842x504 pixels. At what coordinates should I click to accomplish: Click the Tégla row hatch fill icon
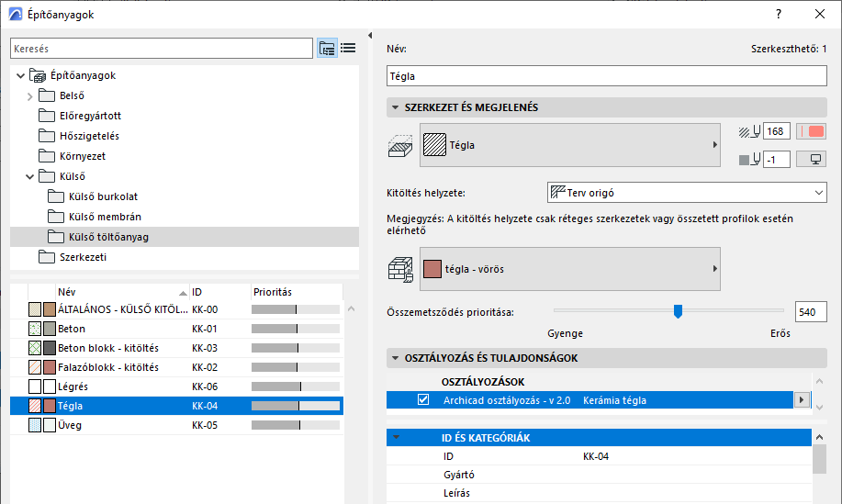[35, 406]
